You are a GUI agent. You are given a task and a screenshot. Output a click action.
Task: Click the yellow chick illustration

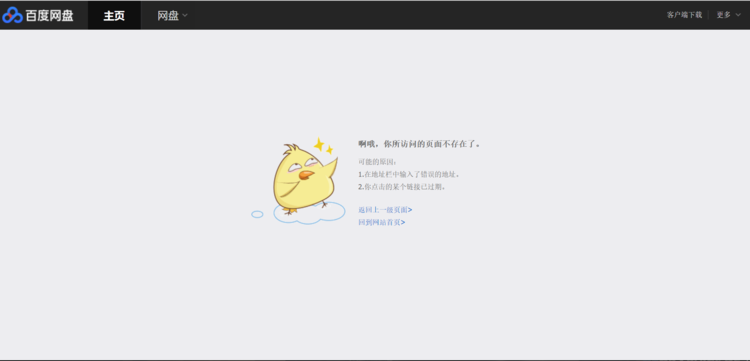coord(305,178)
